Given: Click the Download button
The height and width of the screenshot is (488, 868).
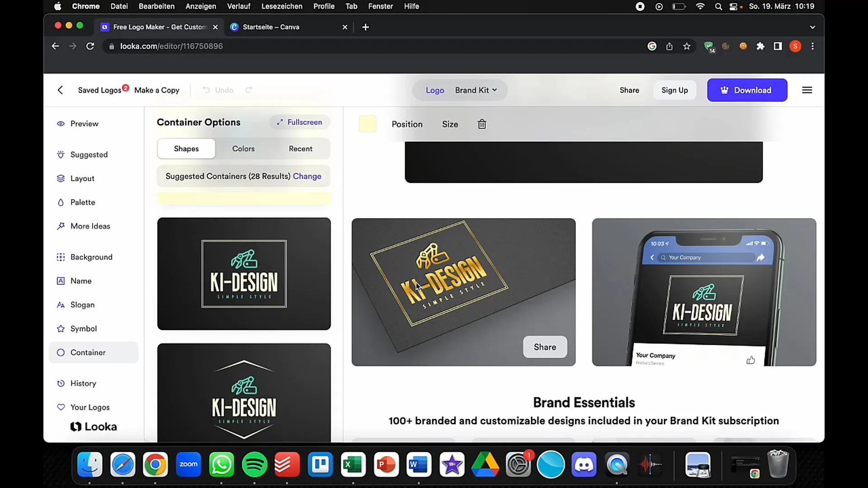Looking at the screenshot, I should point(747,90).
